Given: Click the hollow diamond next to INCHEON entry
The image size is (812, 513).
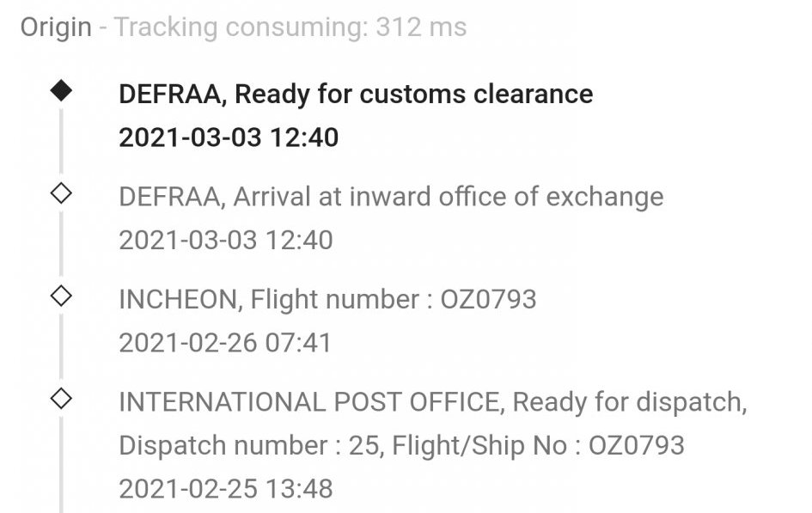Looking at the screenshot, I should pos(62,296).
